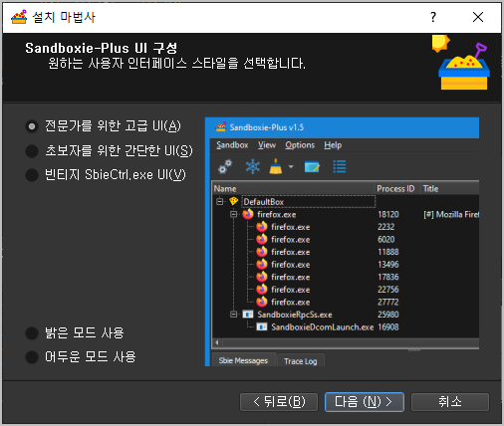Click the help question mark button

433,17
